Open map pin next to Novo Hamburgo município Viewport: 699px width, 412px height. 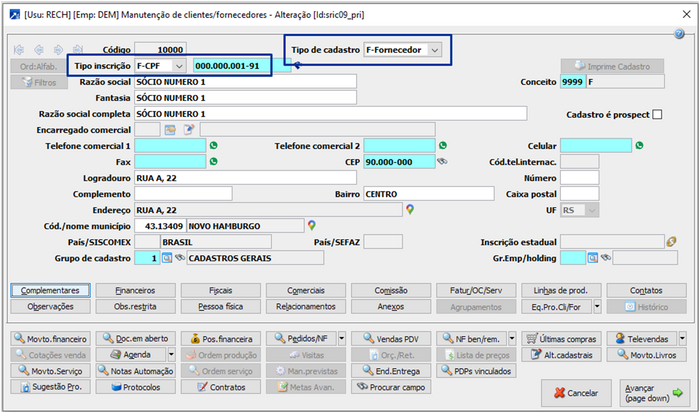pos(312,225)
